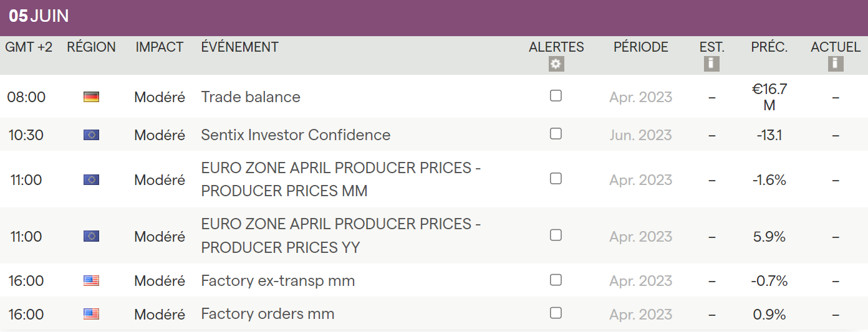868x332 pixels.
Task: Click the US flag for Factory orders mm
Action: tap(91, 314)
